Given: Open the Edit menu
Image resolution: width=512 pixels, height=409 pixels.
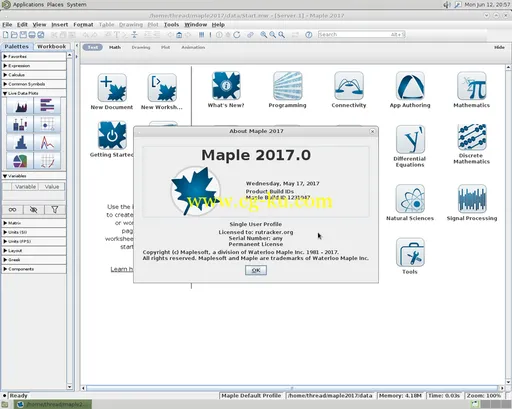Looking at the screenshot, I should 22,25.
